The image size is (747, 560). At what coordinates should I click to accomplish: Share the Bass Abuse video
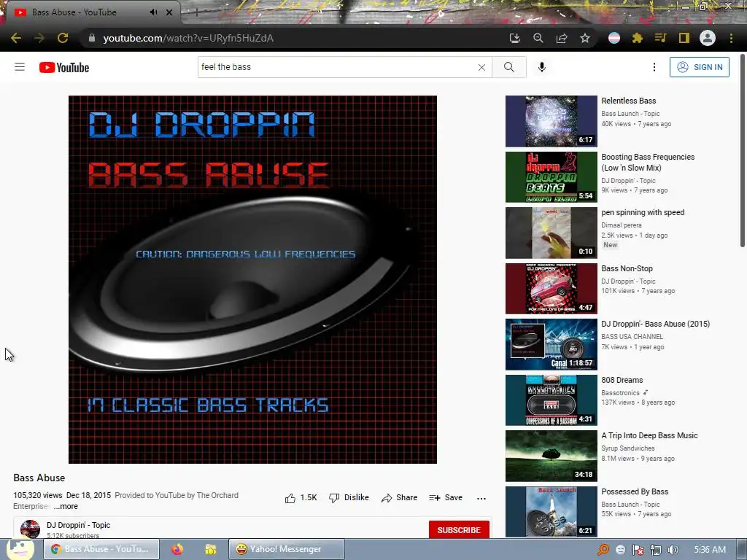[x=399, y=497]
